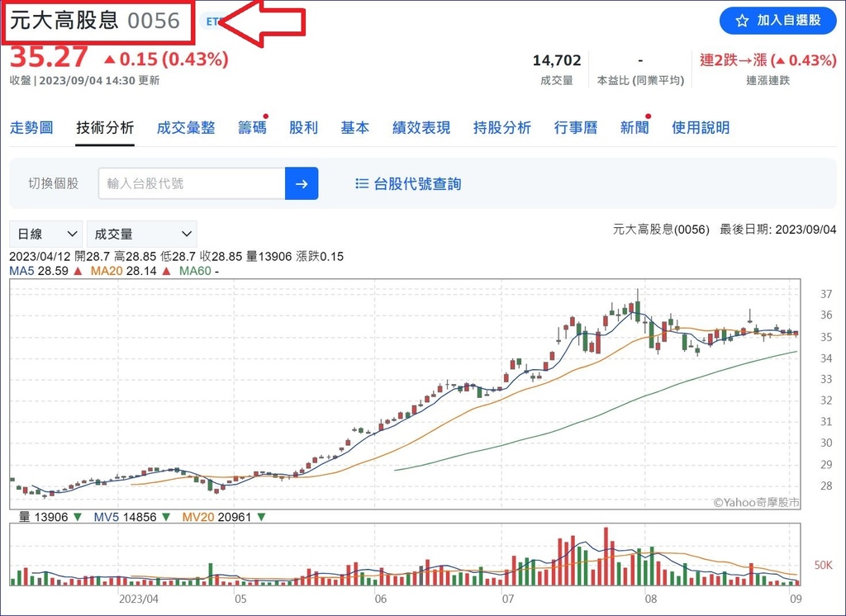Click the 08 month axis label
This screenshot has width=846, height=616.
click(651, 599)
